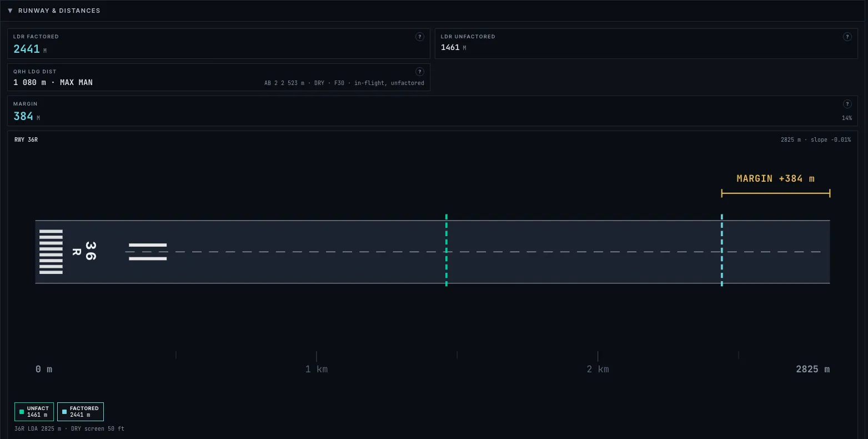Click the AB 2 2 523 m DRY F30 note
Viewport: 868px width, 439px height.
tap(344, 83)
